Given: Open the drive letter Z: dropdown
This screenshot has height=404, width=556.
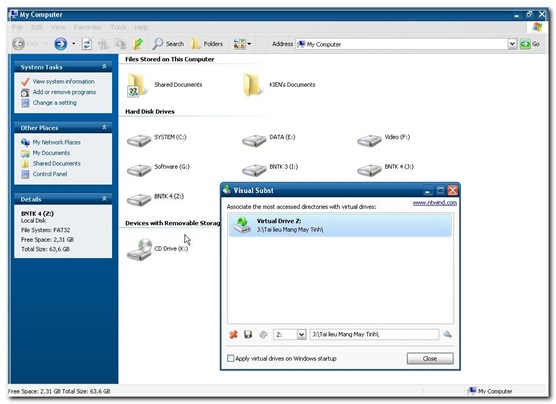Looking at the screenshot, I should pyautogui.click(x=301, y=334).
